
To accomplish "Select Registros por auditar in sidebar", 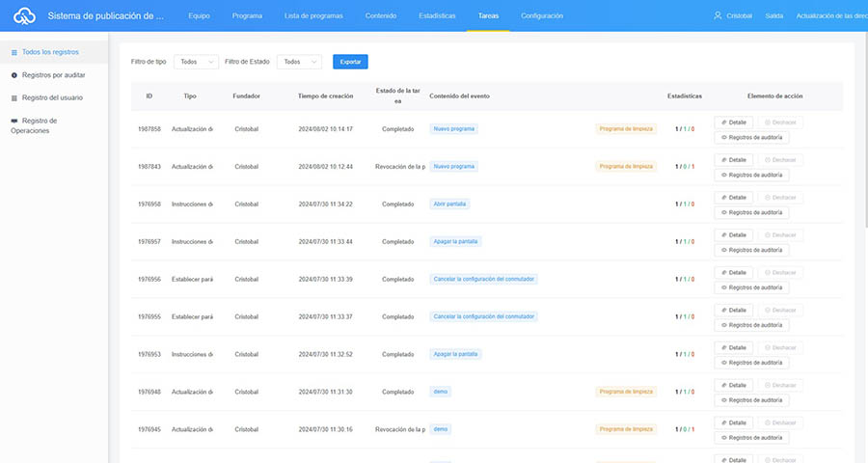I will 54,75.
